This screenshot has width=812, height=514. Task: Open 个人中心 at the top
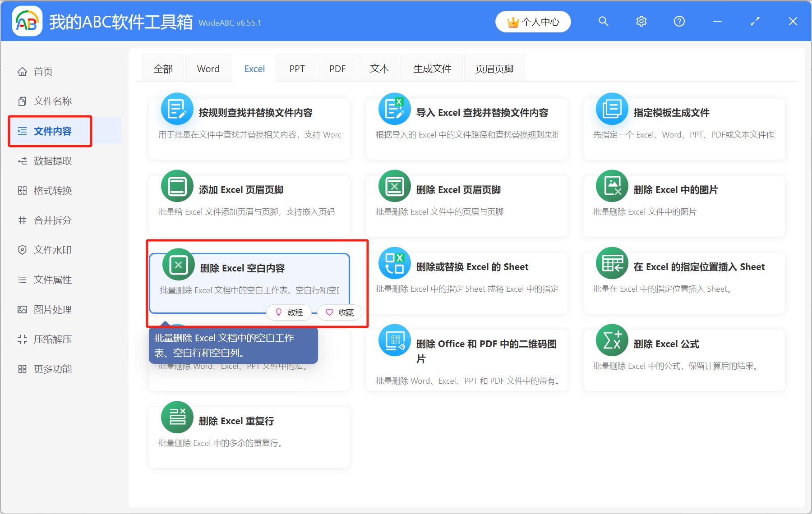[533, 21]
